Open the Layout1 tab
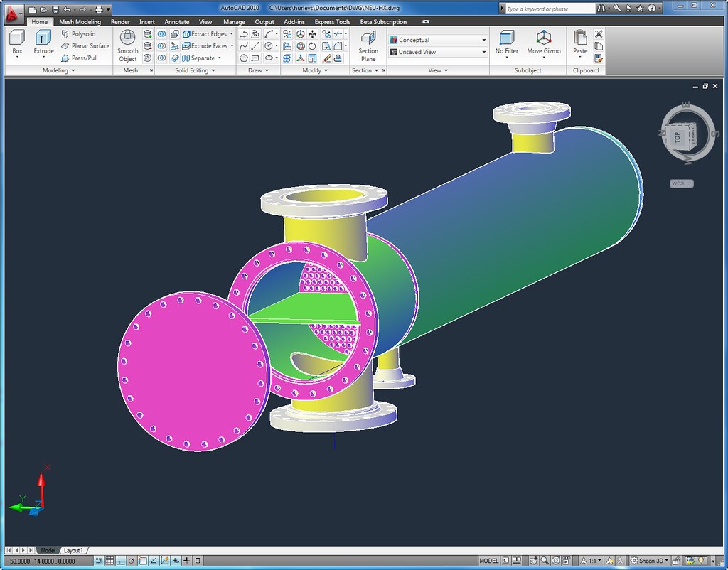Viewport: 728px width, 570px height. point(74,550)
